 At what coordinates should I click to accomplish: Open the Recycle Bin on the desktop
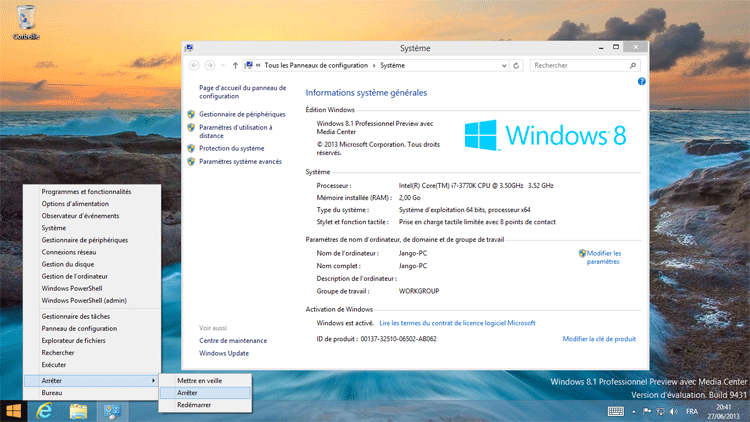tap(25, 20)
